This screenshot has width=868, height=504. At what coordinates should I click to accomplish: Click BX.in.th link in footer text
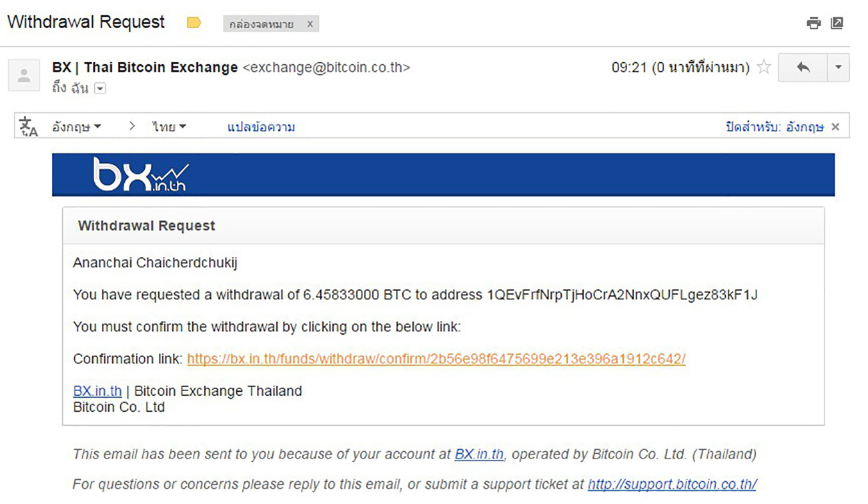coord(479,455)
